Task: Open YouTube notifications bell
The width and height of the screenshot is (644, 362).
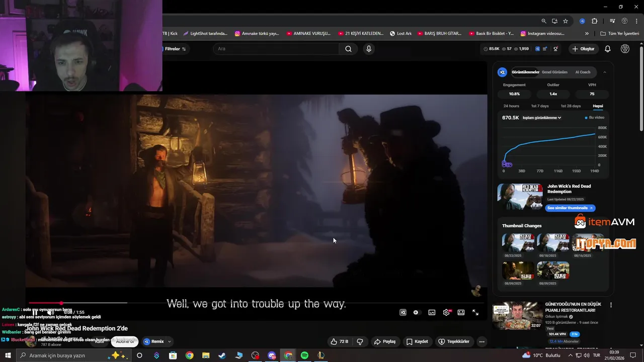Action: coord(608,49)
